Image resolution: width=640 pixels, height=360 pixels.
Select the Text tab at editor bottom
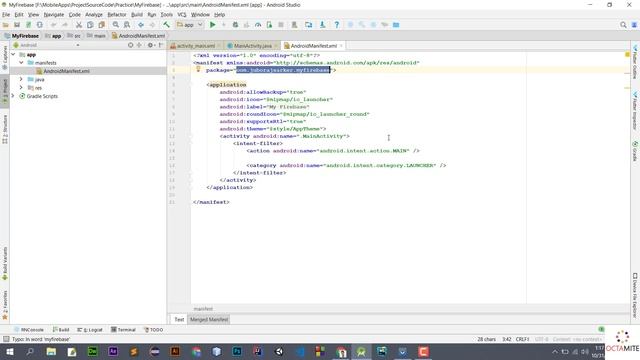[179, 320]
